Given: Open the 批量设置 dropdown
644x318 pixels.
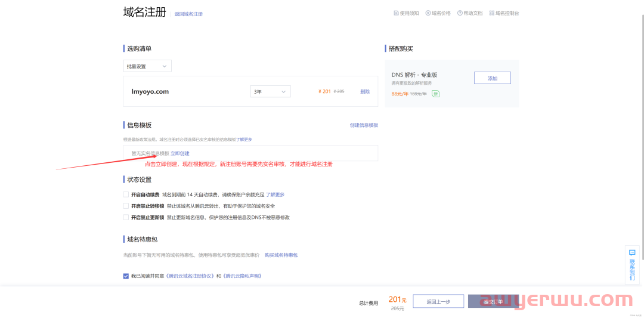Looking at the screenshot, I should tap(147, 66).
